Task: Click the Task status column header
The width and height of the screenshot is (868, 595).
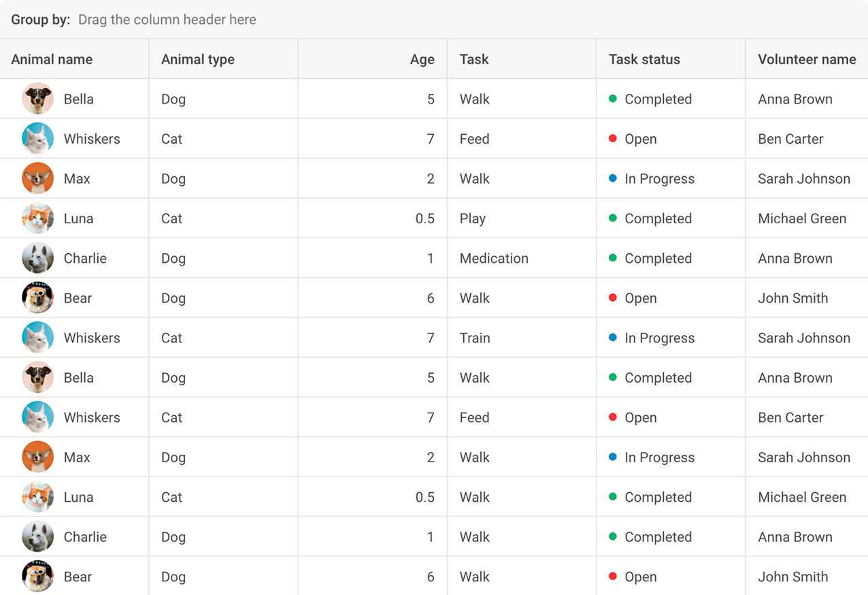Action: pyautogui.click(x=644, y=59)
